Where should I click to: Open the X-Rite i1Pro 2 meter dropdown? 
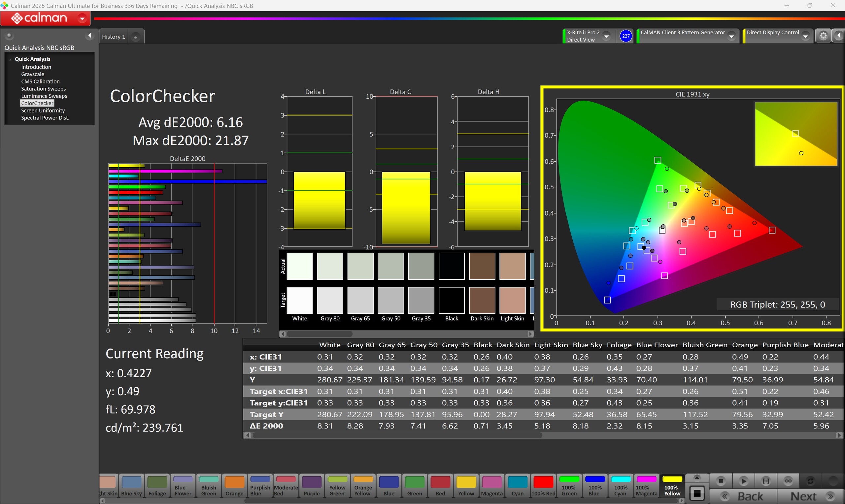click(x=606, y=36)
